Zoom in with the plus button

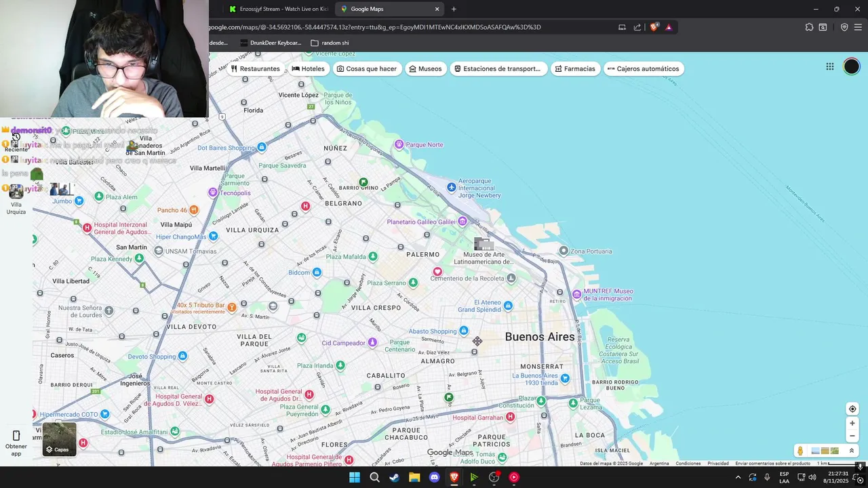[x=852, y=424]
